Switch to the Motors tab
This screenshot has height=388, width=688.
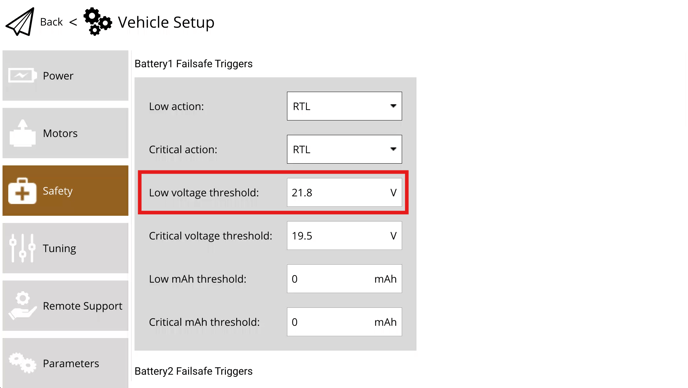[x=65, y=133]
